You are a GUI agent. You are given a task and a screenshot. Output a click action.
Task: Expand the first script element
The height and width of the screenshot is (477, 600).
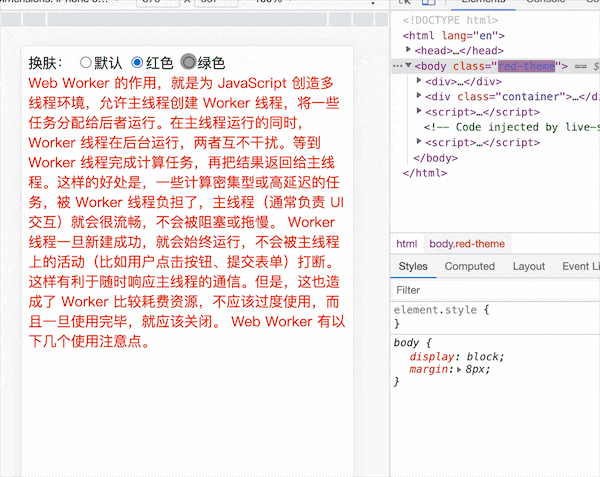tap(419, 111)
